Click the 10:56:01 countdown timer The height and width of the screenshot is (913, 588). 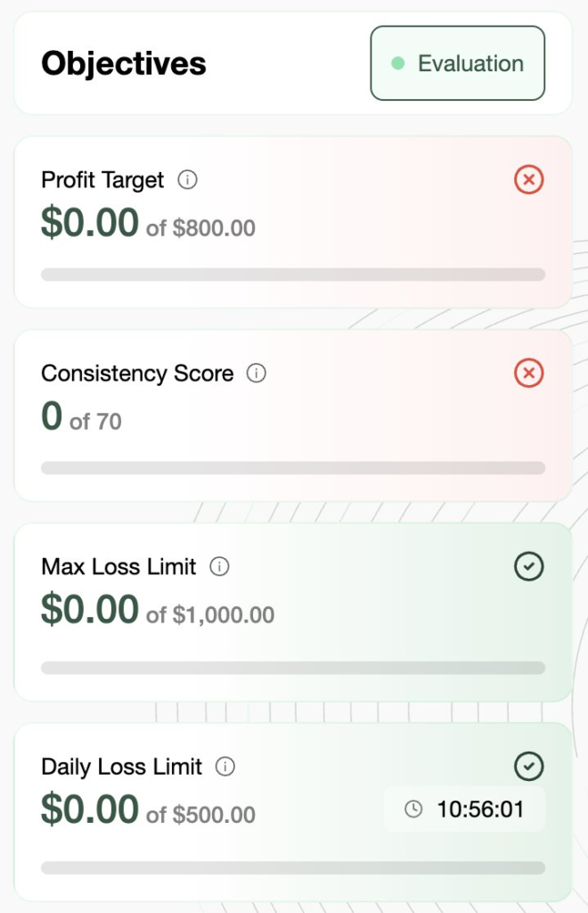(x=479, y=810)
